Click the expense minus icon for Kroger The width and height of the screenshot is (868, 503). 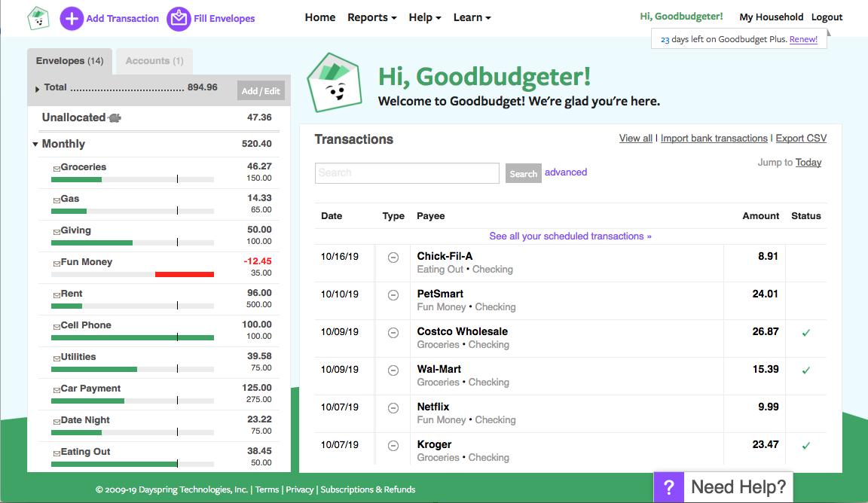pos(393,446)
